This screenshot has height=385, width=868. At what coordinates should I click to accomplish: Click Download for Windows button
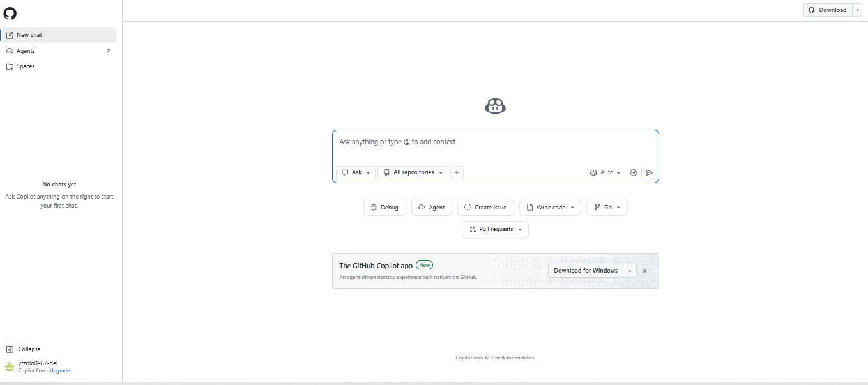(586, 271)
